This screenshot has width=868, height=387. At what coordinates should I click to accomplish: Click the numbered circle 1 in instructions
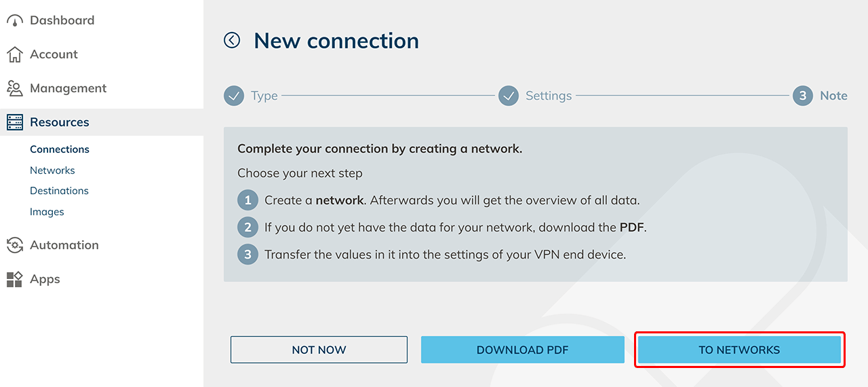click(248, 200)
